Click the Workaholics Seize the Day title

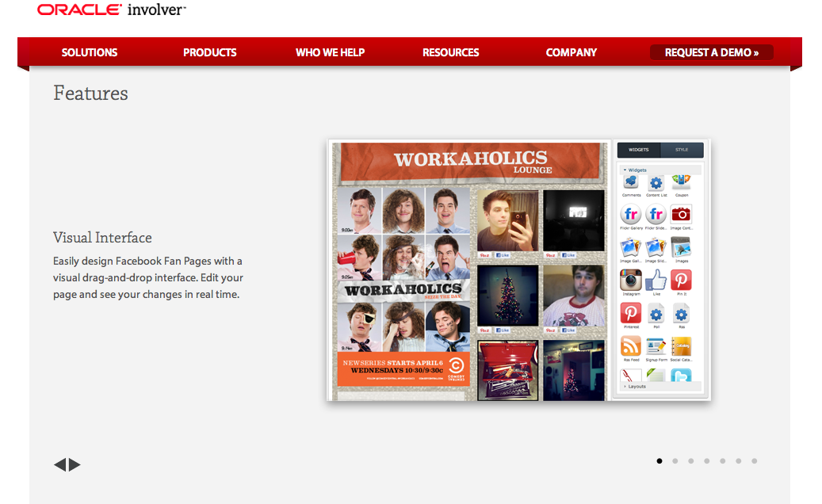tap(403, 290)
